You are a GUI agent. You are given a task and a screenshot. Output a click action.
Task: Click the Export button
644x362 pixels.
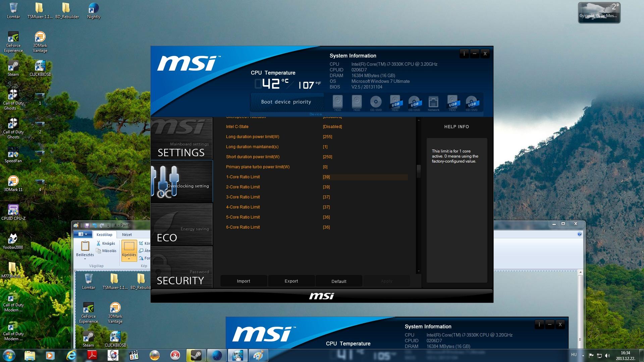291,281
